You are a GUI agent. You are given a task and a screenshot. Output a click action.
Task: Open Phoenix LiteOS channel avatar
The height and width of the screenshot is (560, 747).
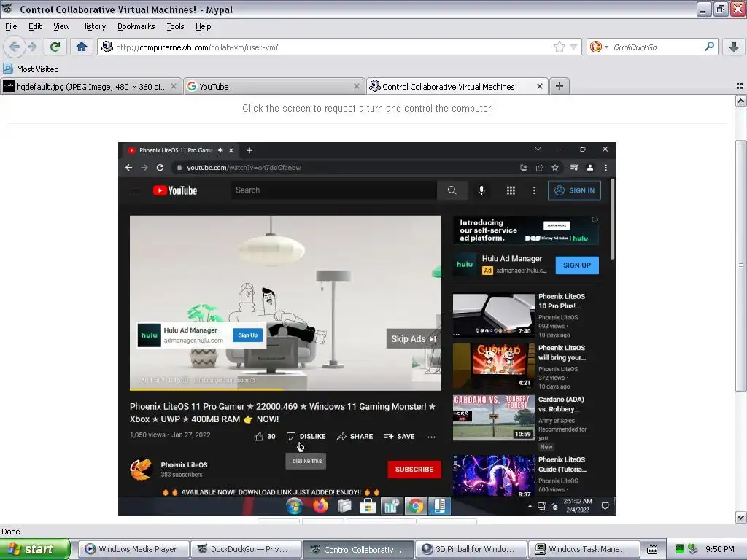click(x=141, y=469)
